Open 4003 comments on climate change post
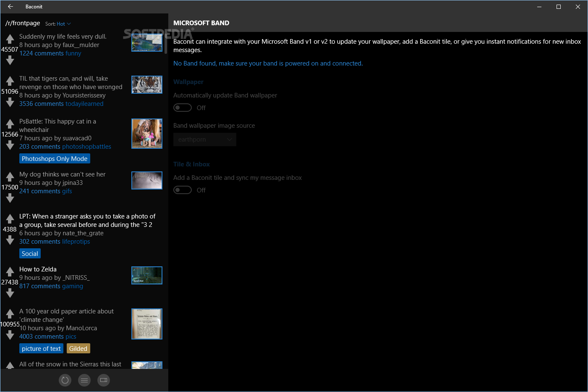Viewport: 588px width, 392px height. coord(42,337)
